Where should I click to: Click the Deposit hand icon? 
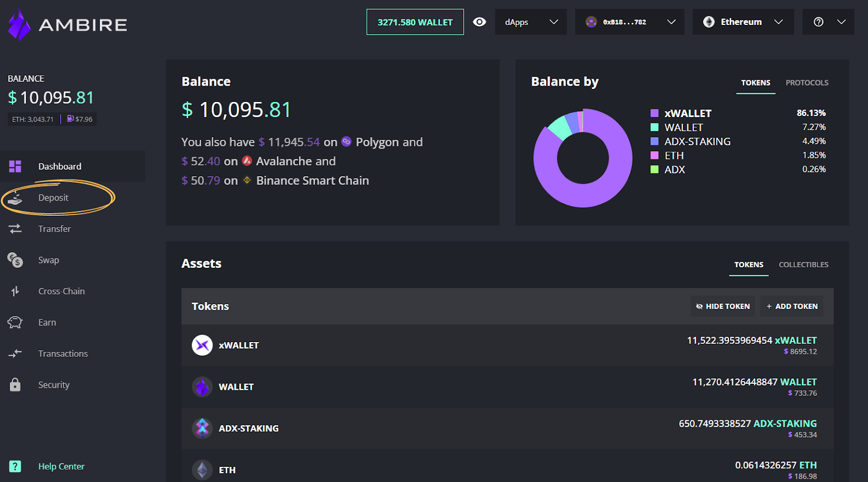tap(15, 198)
